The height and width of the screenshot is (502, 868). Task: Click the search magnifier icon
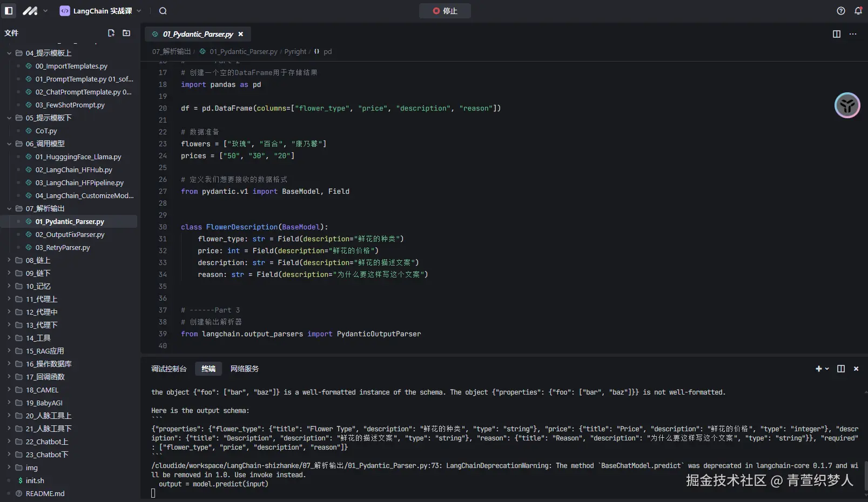coord(163,11)
